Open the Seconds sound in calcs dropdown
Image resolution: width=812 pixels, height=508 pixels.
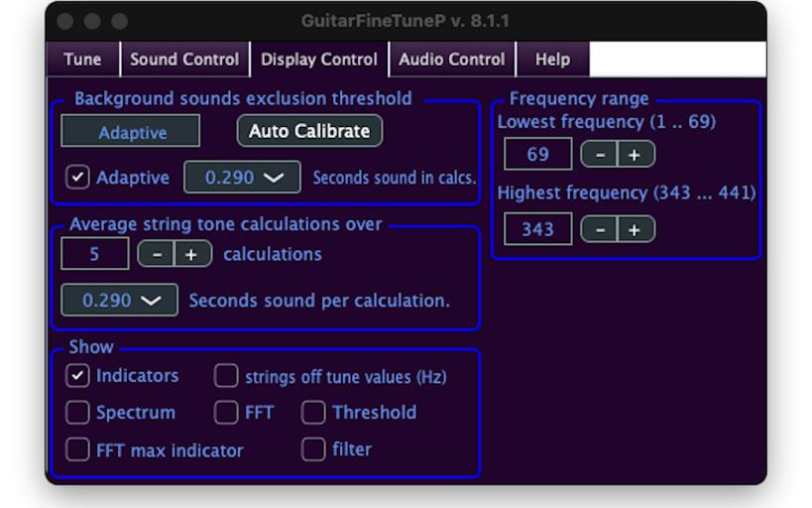pos(242,178)
